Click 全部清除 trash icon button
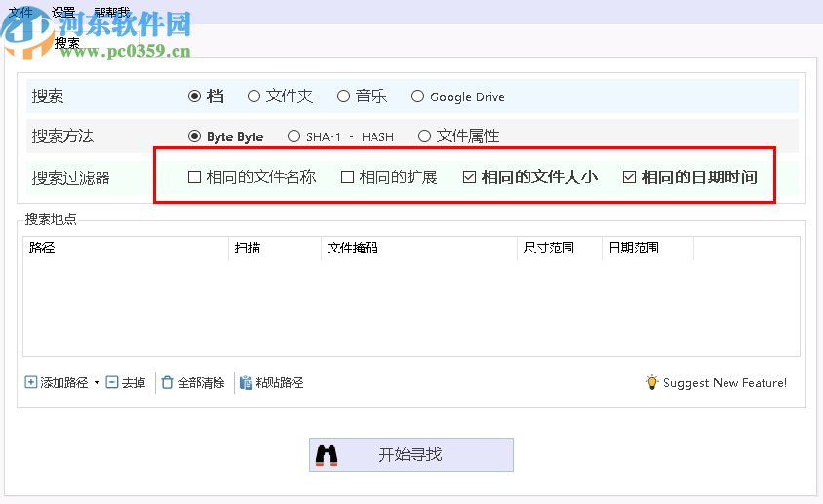This screenshot has width=823, height=504. pos(193,382)
